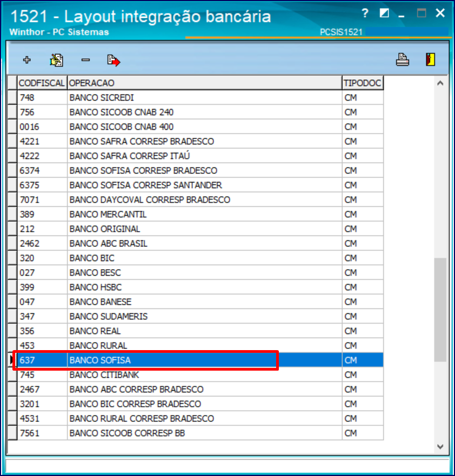
Task: Click the CM cell of BANCO CITIBANK row
Action: coord(363,374)
